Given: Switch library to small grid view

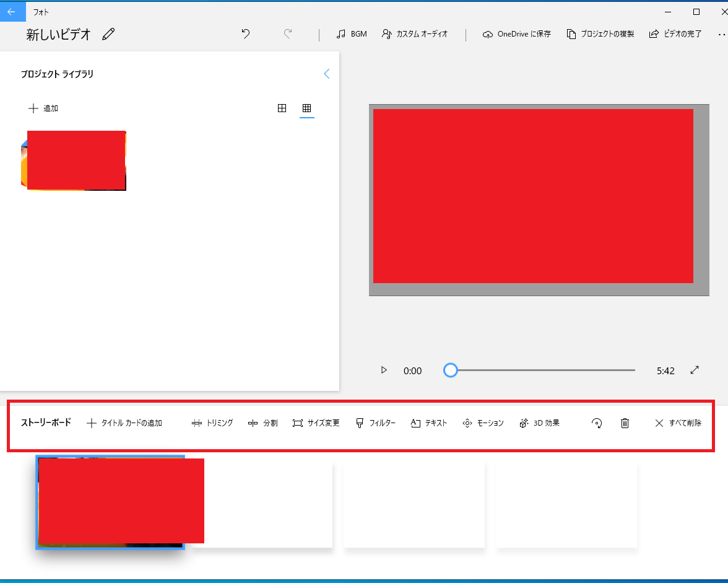Looking at the screenshot, I should click(306, 108).
